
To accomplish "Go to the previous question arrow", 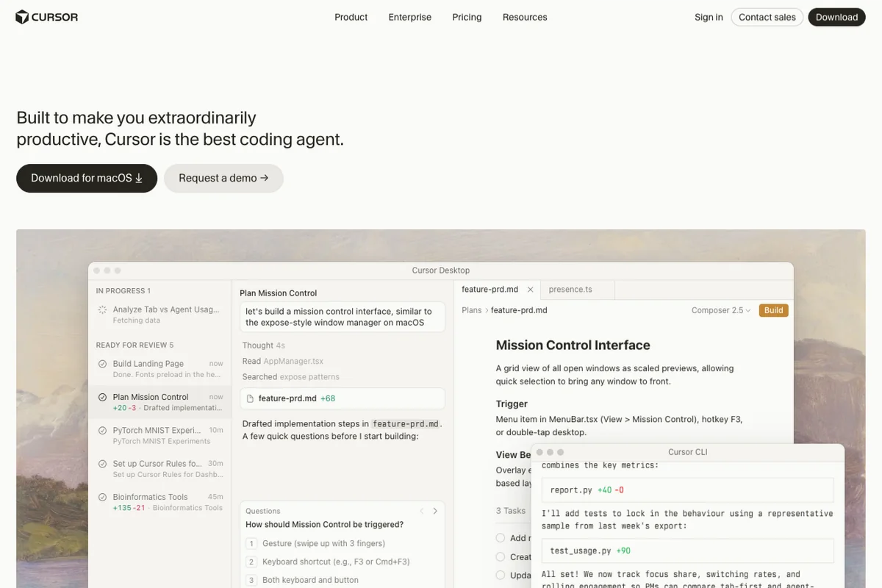I will (422, 511).
